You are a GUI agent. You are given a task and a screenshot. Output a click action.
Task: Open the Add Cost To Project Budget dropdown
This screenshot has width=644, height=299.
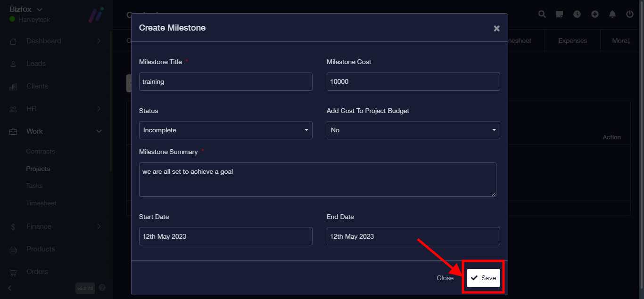tap(413, 130)
